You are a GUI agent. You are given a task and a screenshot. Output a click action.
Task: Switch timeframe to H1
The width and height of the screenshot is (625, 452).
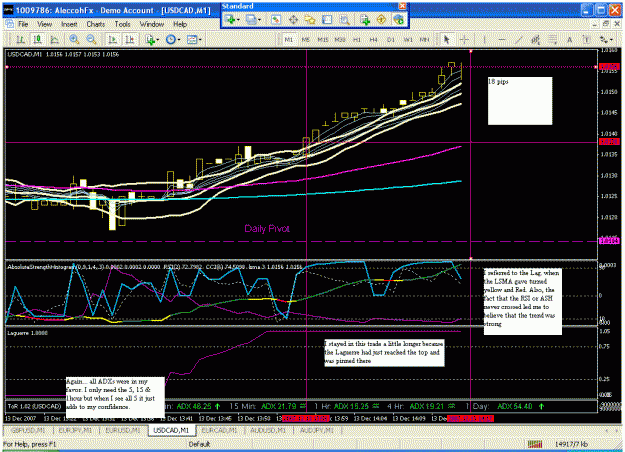click(357, 39)
